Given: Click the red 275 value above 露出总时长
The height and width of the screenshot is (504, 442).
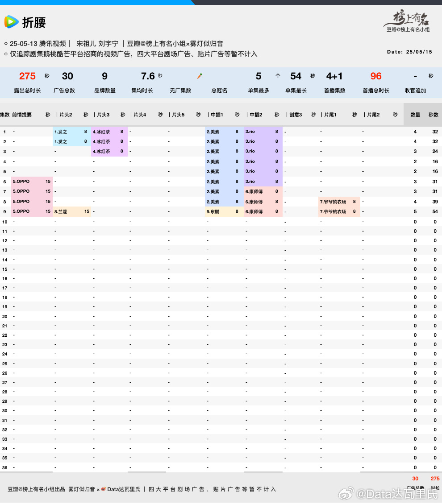Looking at the screenshot, I should [x=27, y=76].
